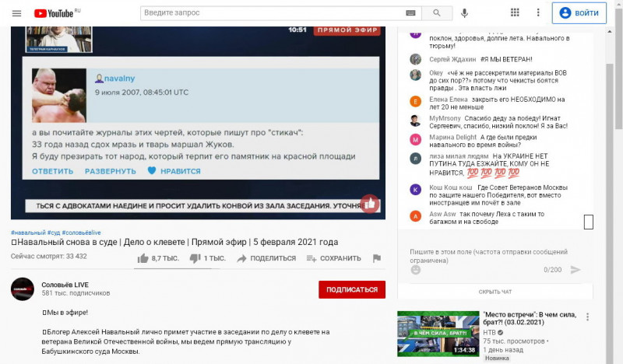The image size is (623, 364).
Task: Click the chat message input field
Action: 489,256
